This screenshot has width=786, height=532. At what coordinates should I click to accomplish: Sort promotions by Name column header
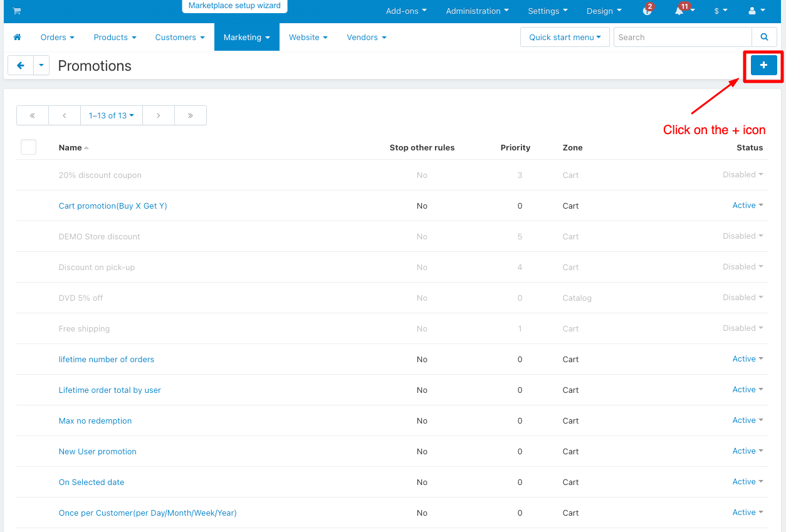pos(70,148)
